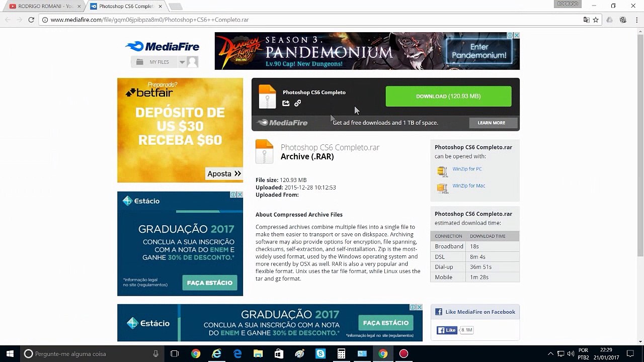Screen dimensions: 644x362
Task: Open the Windows Store from taskbar
Action: click(x=279, y=354)
